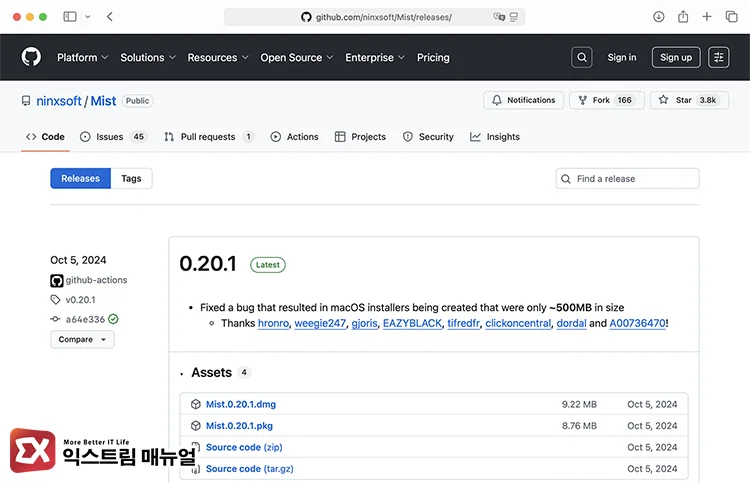This screenshot has height=483, width=750.
Task: Download Source code (zip)
Action: [x=244, y=447]
